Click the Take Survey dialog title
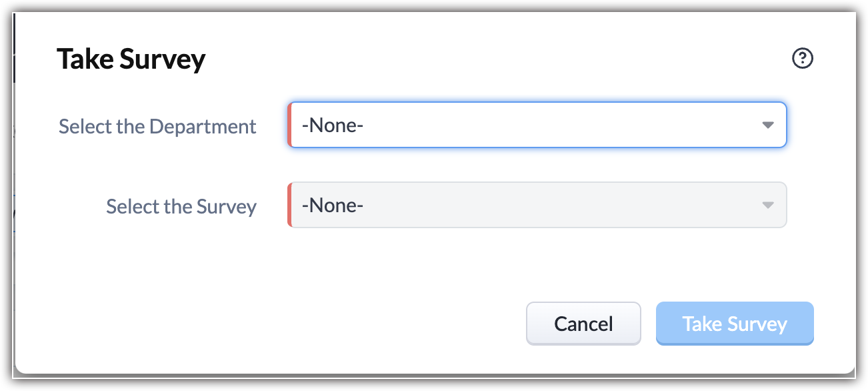The image size is (868, 391). coord(131,59)
